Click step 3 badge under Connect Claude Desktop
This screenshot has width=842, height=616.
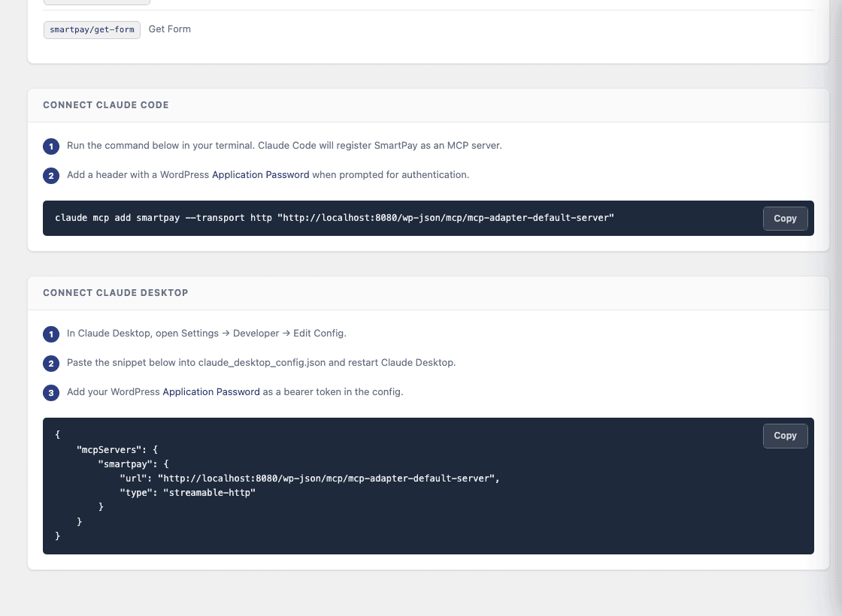(51, 393)
